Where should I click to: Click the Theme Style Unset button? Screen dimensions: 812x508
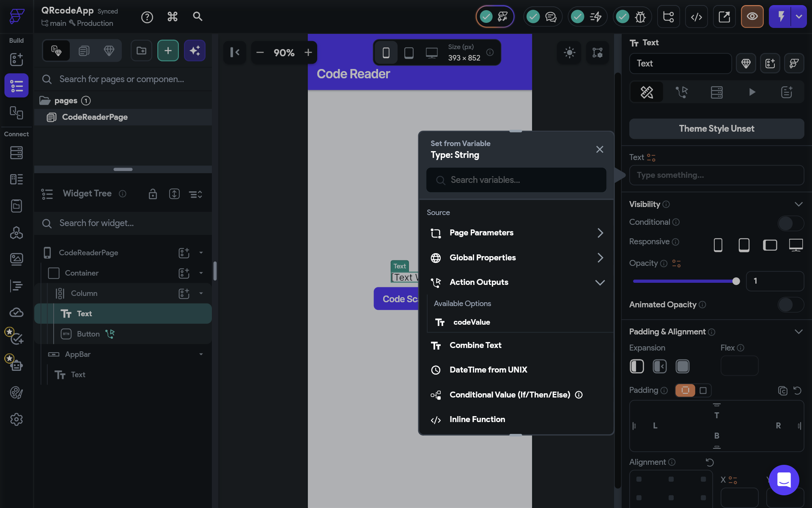716,129
